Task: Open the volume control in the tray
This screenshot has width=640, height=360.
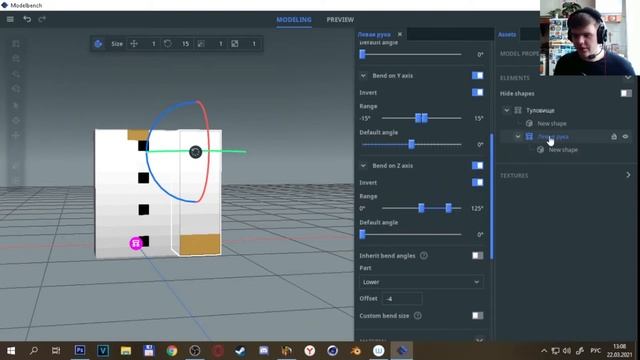Action: point(567,351)
